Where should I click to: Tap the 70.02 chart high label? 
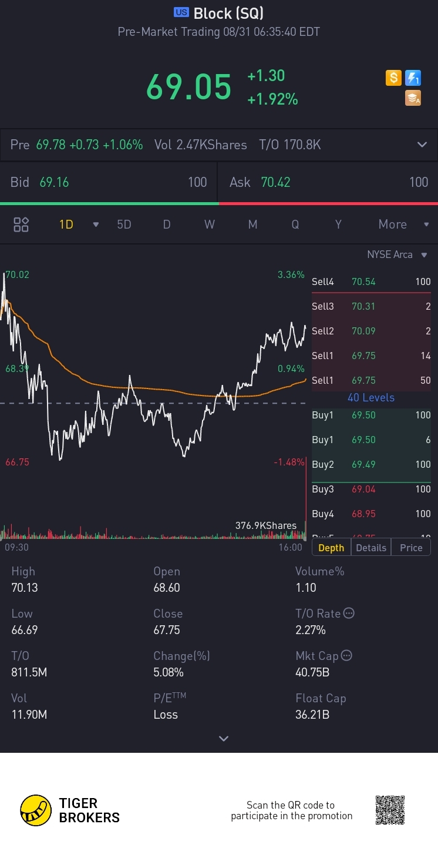point(17,274)
